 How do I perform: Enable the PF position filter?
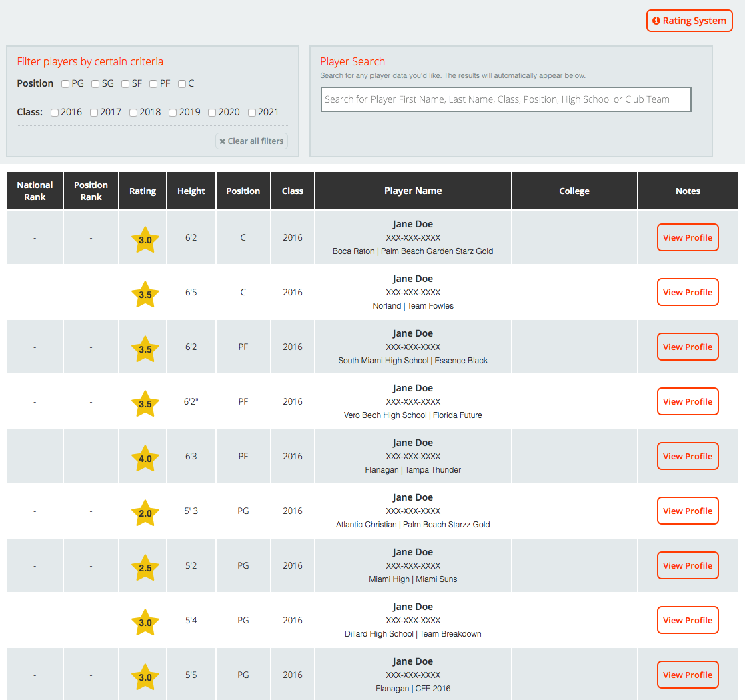coord(153,84)
